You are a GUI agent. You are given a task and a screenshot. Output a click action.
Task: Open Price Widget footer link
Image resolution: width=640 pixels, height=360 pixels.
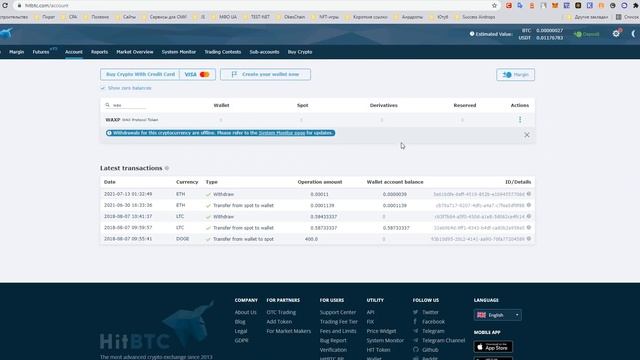coord(381,331)
